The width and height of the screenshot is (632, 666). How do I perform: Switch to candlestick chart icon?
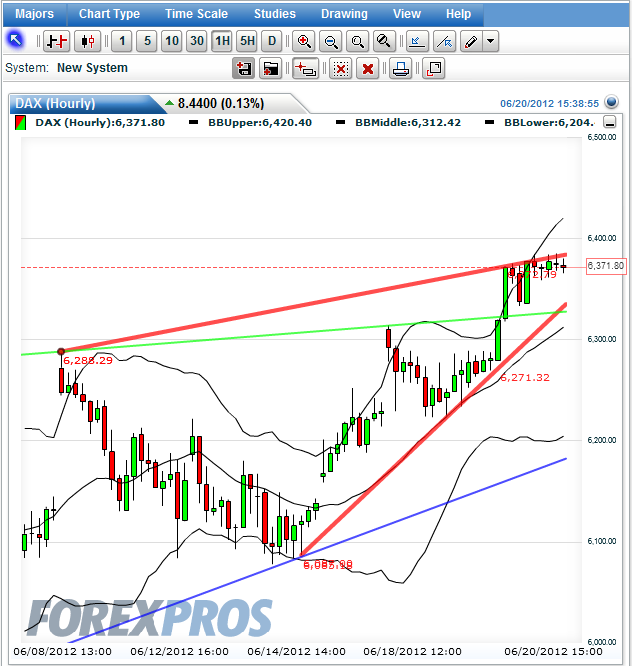pos(87,41)
